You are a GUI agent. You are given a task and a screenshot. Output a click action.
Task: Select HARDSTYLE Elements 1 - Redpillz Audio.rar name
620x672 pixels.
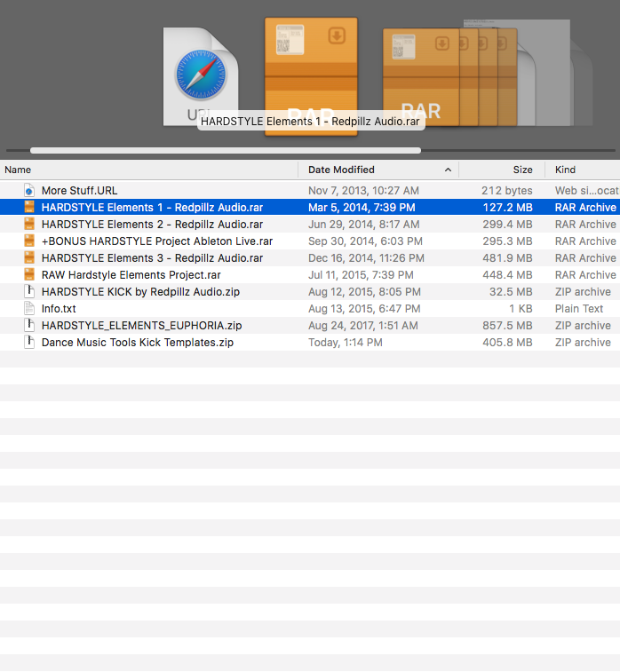pyautogui.click(x=152, y=208)
